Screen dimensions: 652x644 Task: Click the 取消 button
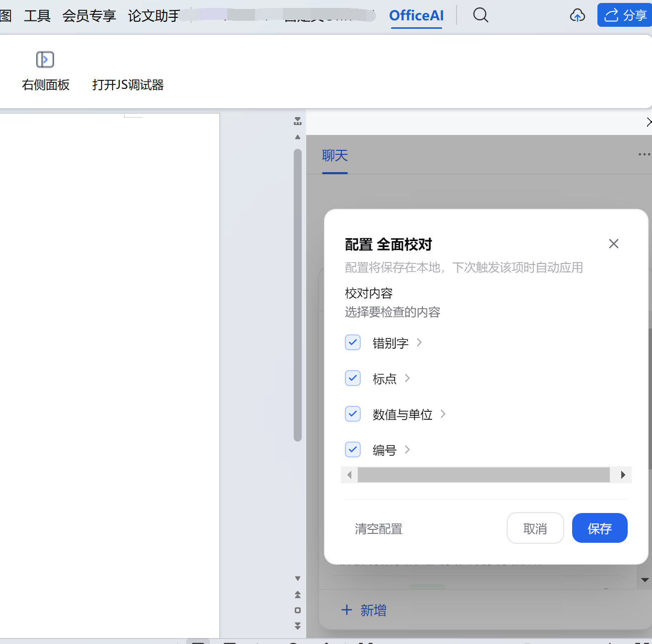535,528
